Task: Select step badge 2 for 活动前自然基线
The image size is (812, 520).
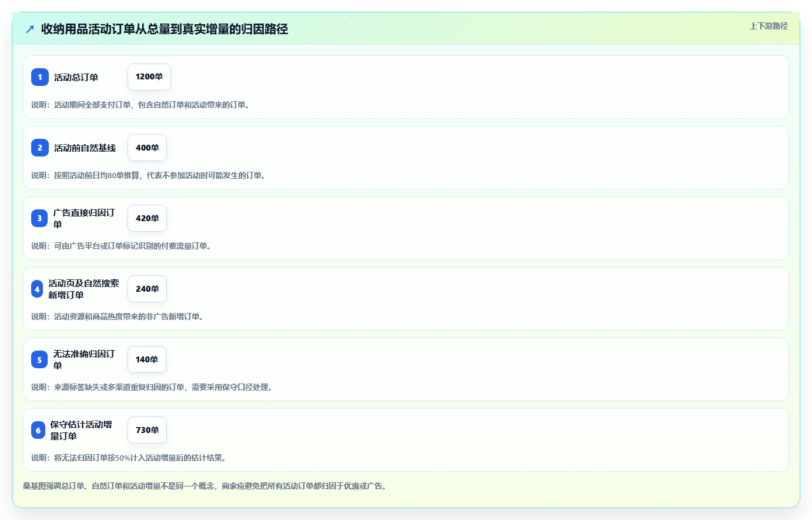Action: tap(40, 148)
